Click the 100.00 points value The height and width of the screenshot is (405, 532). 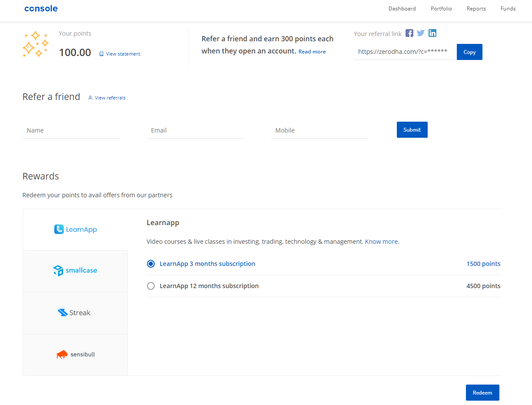click(x=75, y=53)
